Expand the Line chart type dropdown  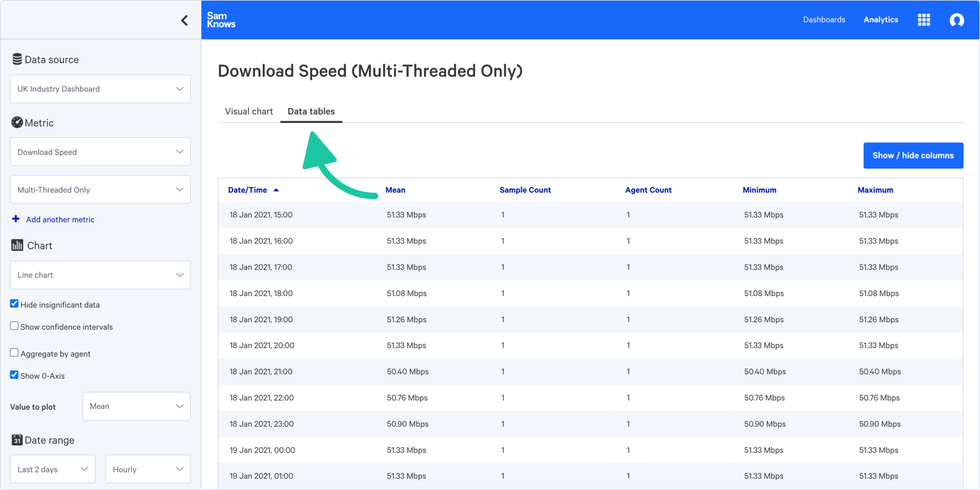point(100,275)
